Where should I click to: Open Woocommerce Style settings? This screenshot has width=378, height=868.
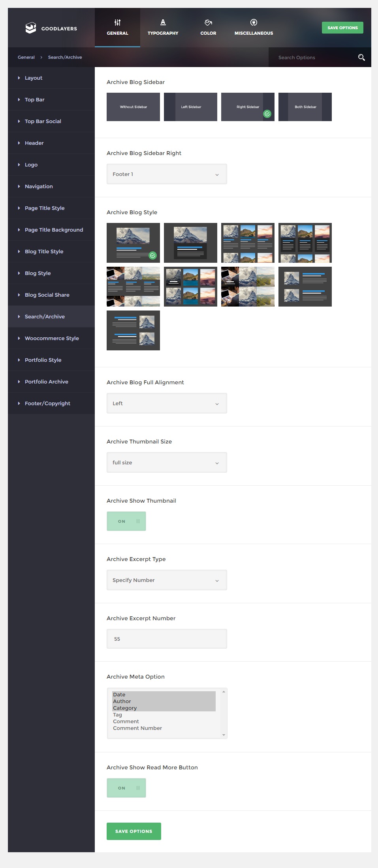[x=51, y=338]
